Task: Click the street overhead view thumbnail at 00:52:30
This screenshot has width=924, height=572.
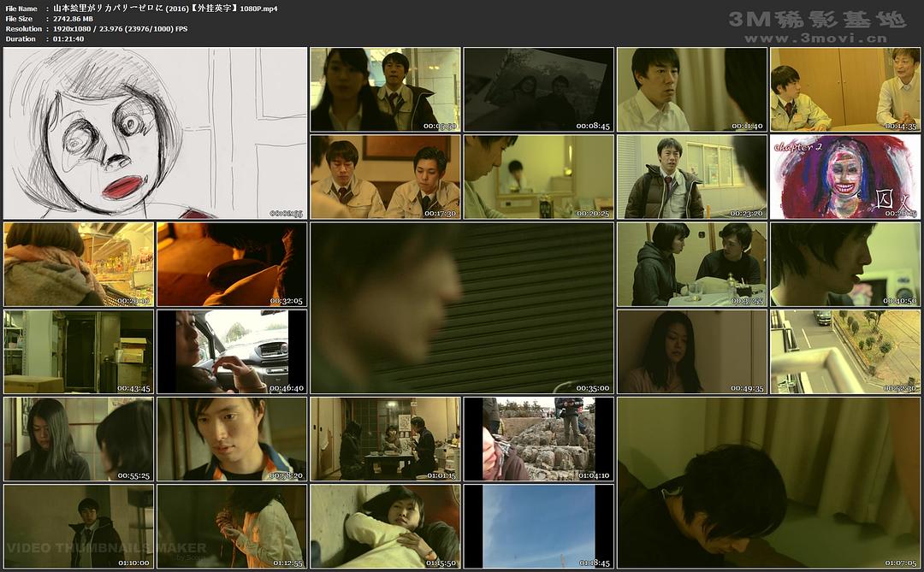Action: coord(844,351)
